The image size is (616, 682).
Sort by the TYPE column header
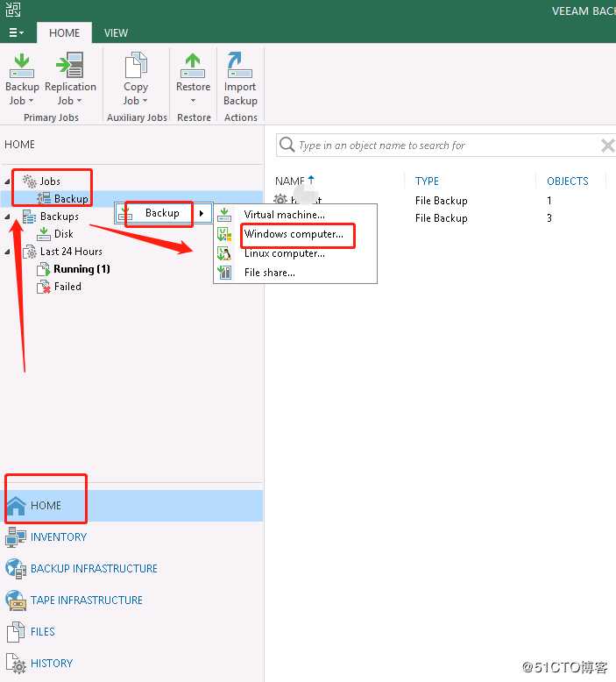point(427,181)
